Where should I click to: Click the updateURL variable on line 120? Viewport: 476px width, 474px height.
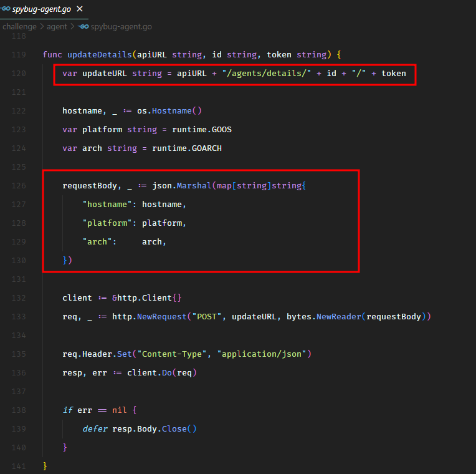coord(104,74)
